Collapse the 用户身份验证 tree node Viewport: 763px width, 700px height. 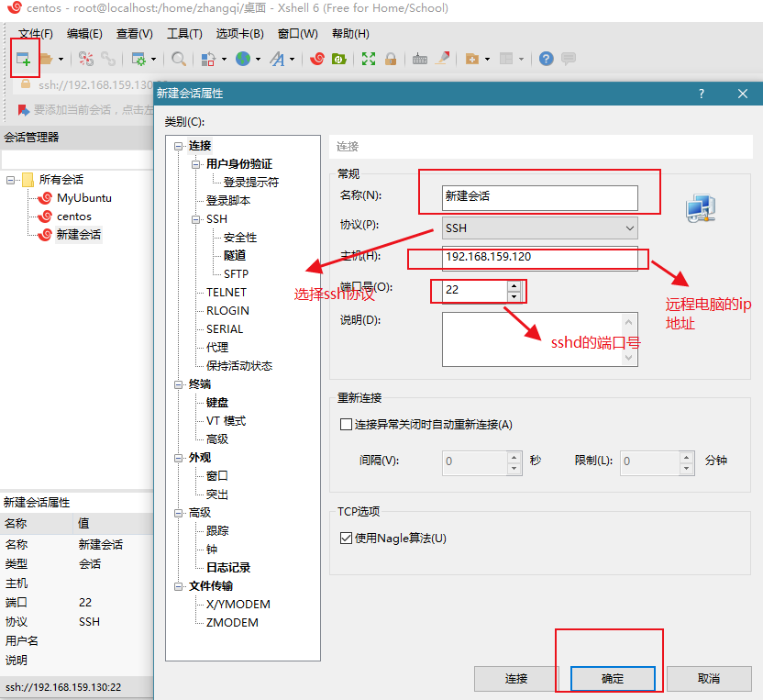196,164
